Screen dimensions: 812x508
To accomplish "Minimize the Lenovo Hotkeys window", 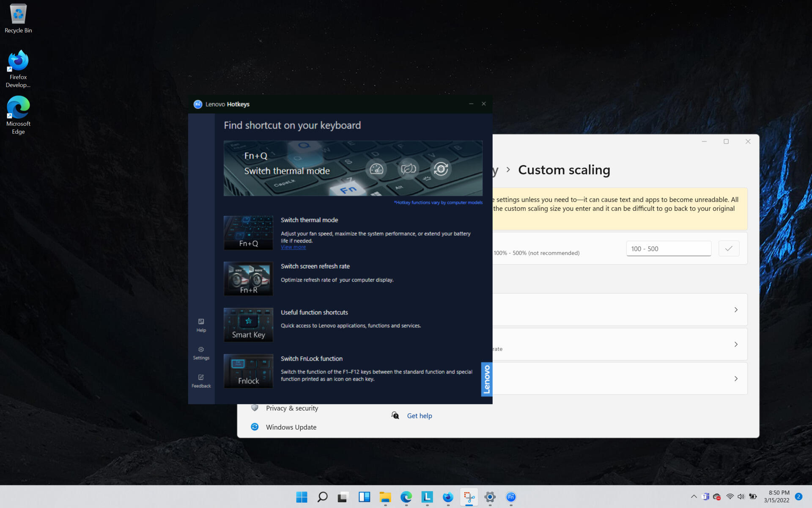I will coord(471,104).
